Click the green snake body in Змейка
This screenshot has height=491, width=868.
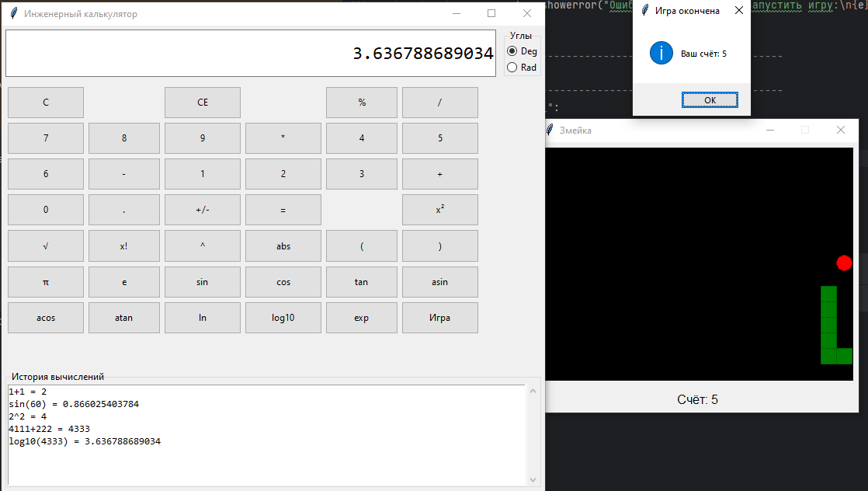pos(828,325)
